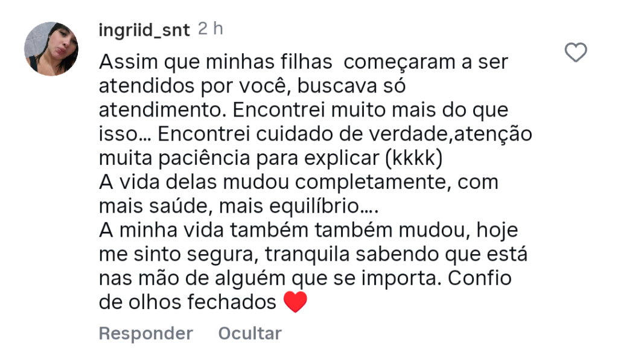Click the ingriid_snt username
Viewport: 618px width, 364px height.
pos(144,30)
